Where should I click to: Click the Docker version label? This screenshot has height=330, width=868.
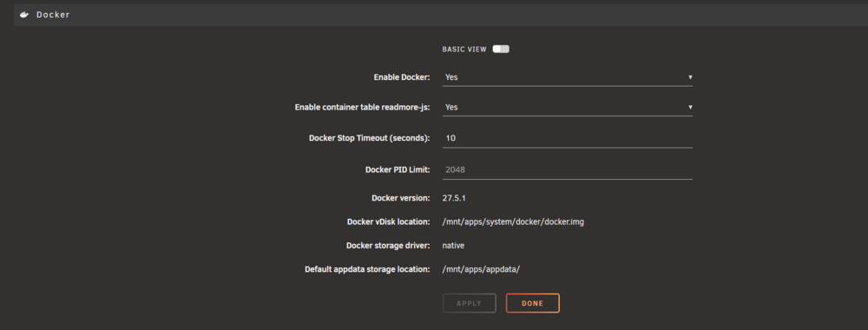coord(401,198)
